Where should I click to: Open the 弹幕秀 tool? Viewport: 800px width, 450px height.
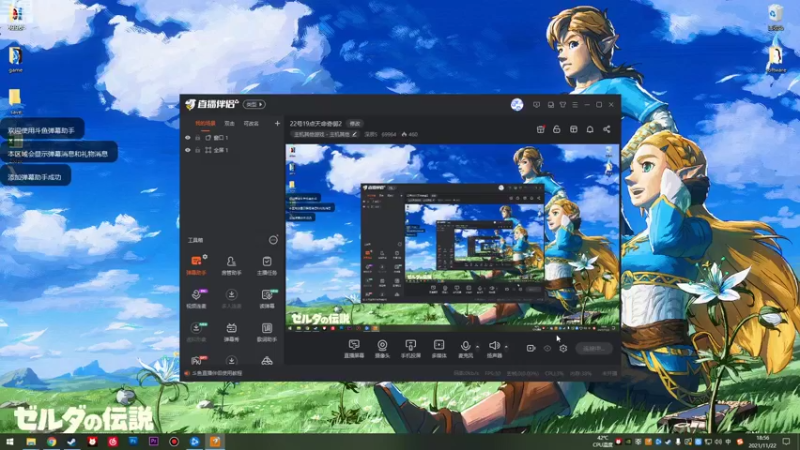click(x=231, y=332)
